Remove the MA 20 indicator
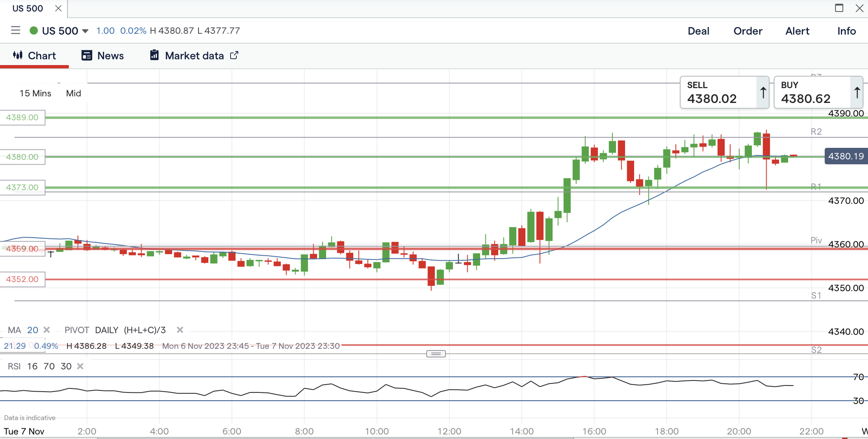Screen dimensions: 868x439 pos(47,330)
